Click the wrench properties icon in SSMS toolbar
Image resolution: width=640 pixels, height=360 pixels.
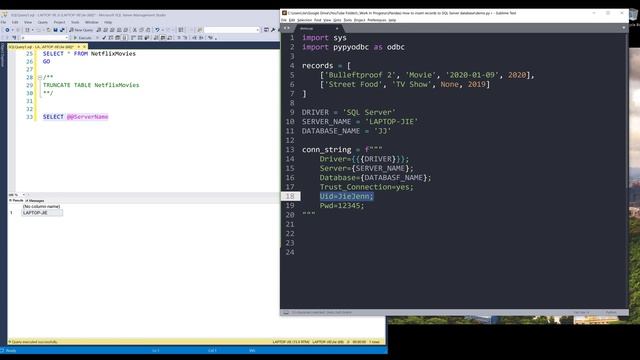(273, 30)
